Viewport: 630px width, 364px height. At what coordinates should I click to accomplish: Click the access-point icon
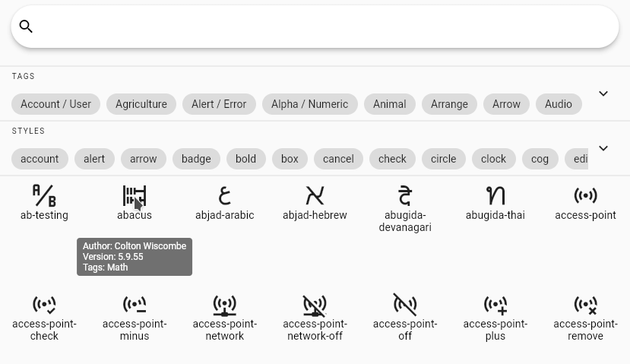pos(585,196)
